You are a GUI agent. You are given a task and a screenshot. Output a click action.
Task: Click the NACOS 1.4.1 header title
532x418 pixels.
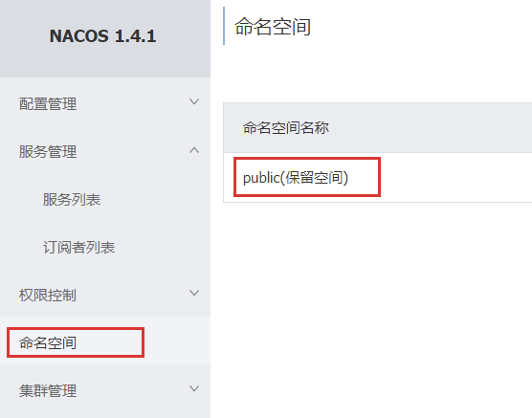click(x=102, y=36)
